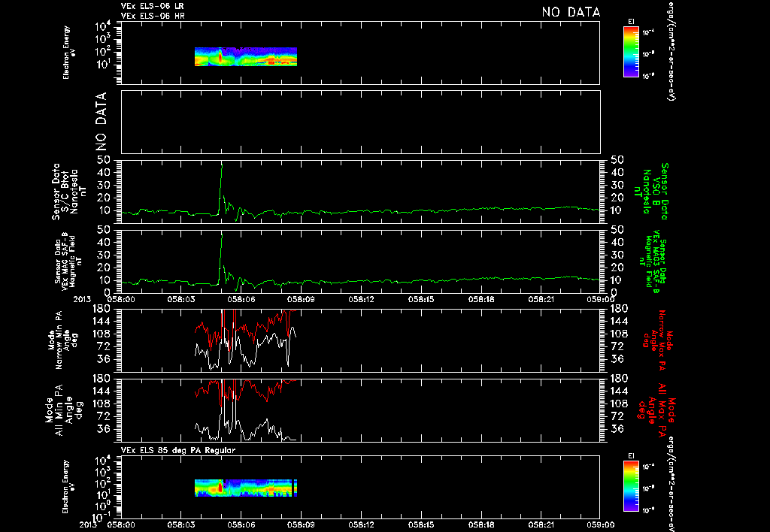
Task: Click the "2013" year label on the bottom axis
Action: tap(89, 524)
